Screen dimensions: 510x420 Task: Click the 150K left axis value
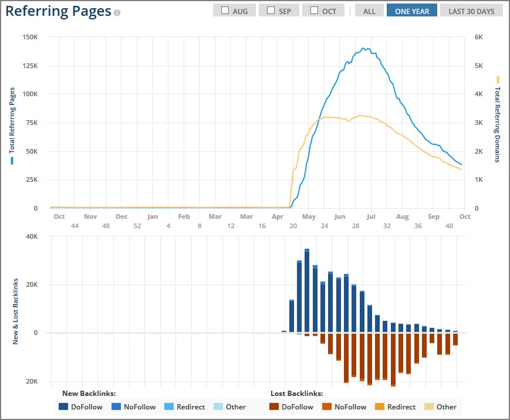(x=30, y=37)
